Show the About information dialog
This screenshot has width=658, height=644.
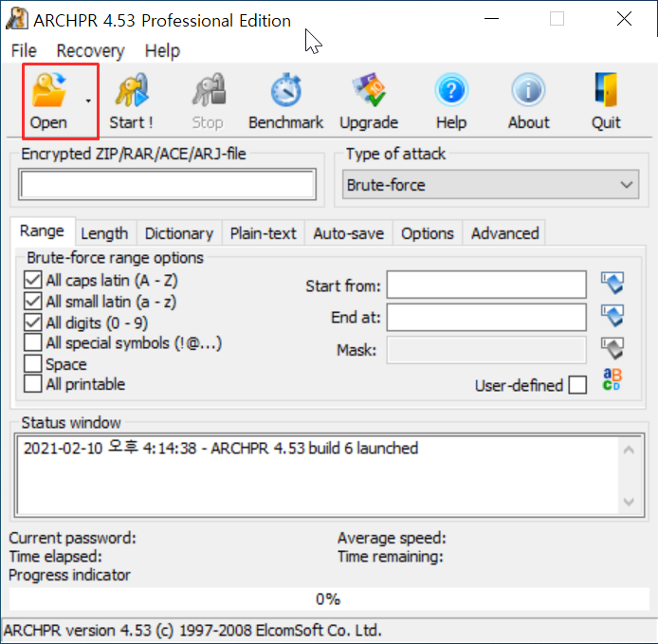[x=528, y=101]
